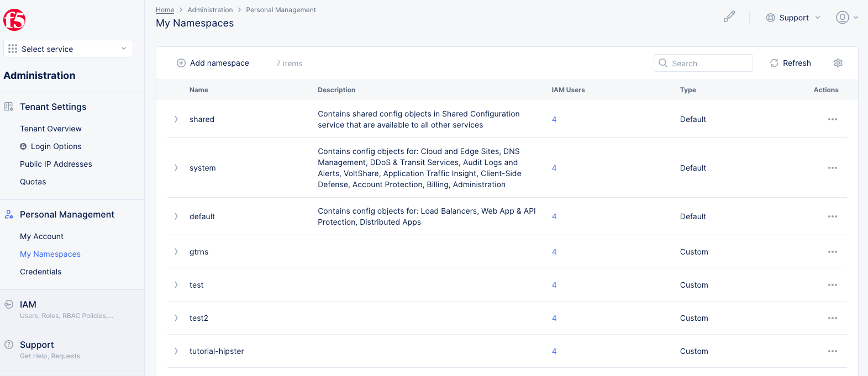Open the IAM sidebar section
The width and height of the screenshot is (868, 376).
[x=28, y=305]
